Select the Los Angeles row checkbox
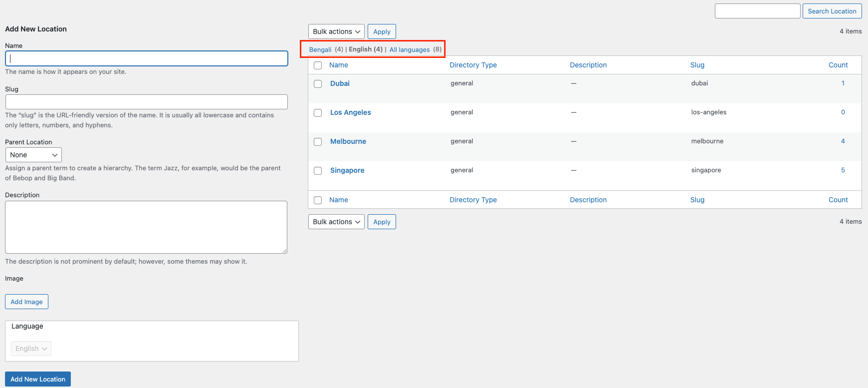The width and height of the screenshot is (868, 388). click(x=318, y=113)
